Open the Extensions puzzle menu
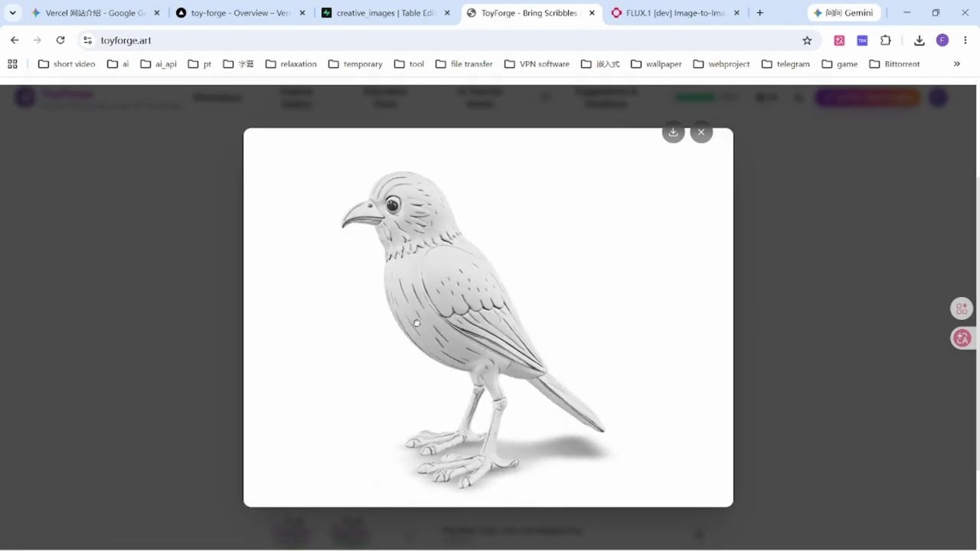The height and width of the screenshot is (551, 980). [x=886, y=41]
